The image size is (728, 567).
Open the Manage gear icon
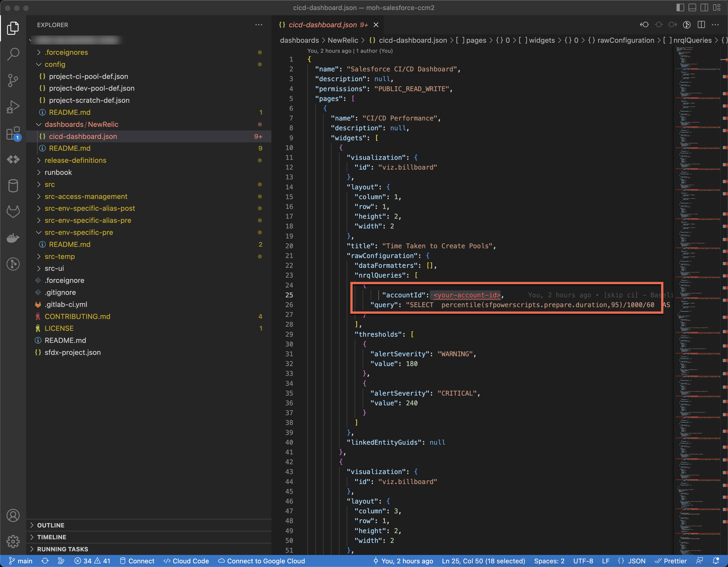tap(13, 541)
